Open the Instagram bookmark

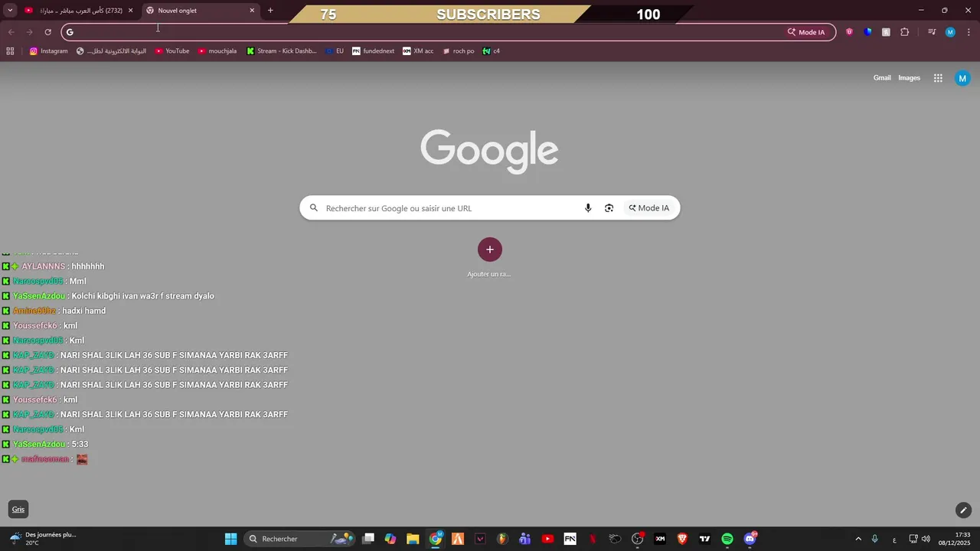49,51
